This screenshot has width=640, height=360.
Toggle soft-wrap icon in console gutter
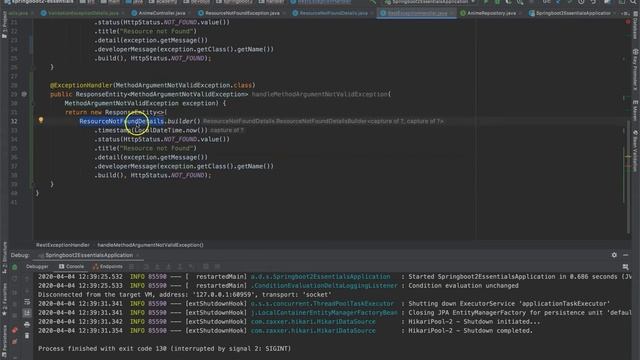point(27,302)
